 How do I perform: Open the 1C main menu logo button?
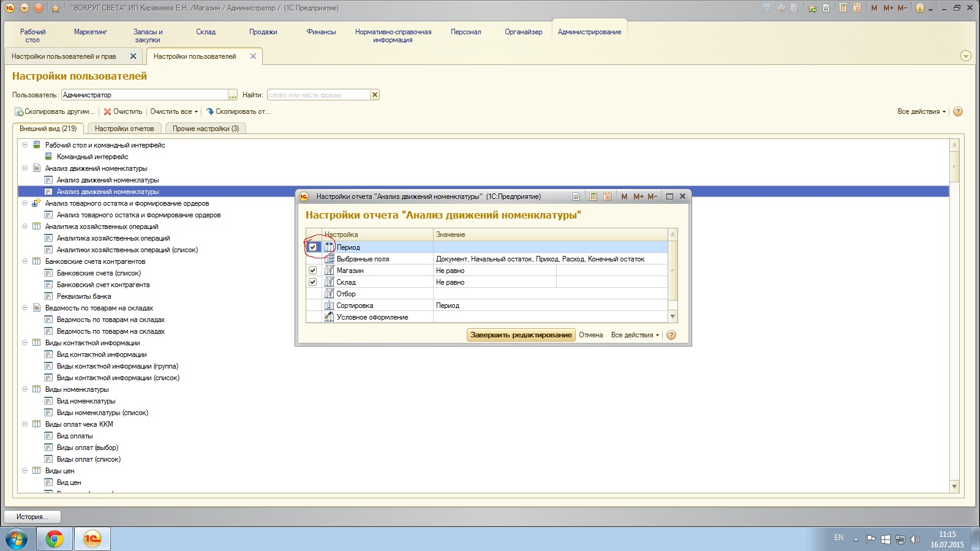(9, 8)
